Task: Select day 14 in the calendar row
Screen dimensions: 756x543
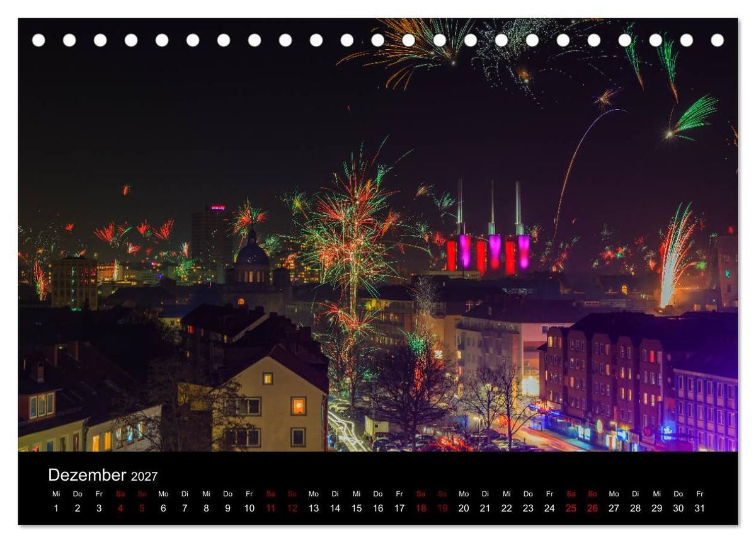Action: pyautogui.click(x=335, y=508)
